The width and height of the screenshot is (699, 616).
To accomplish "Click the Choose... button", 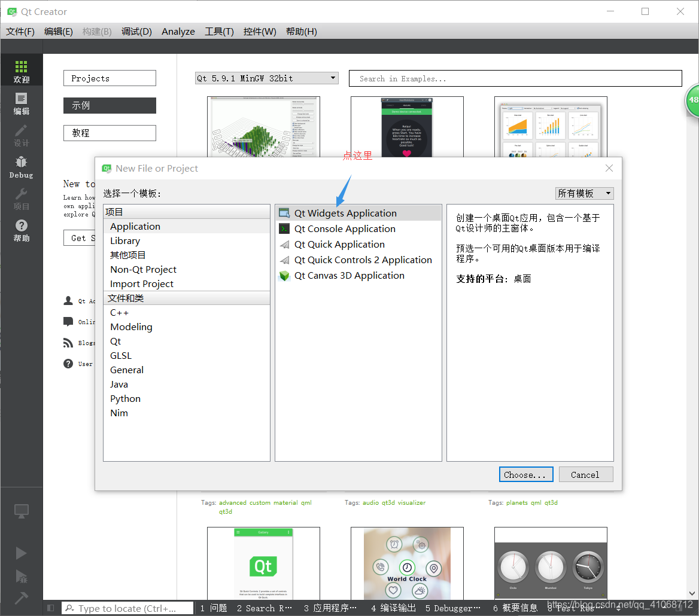I will pos(526,474).
